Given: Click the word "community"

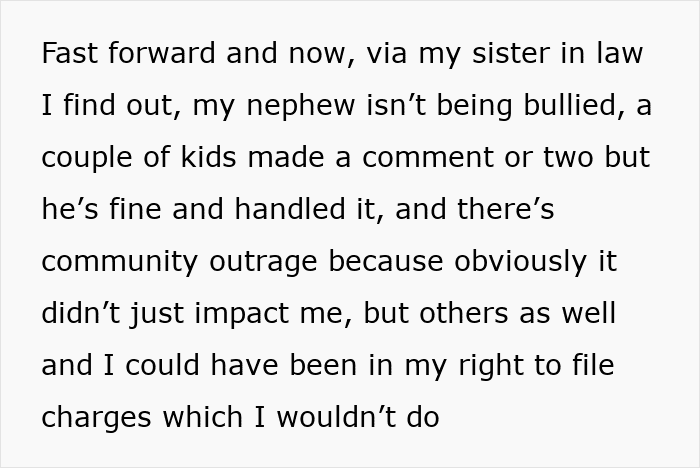Looking at the screenshot, I should pyautogui.click(x=120, y=261).
